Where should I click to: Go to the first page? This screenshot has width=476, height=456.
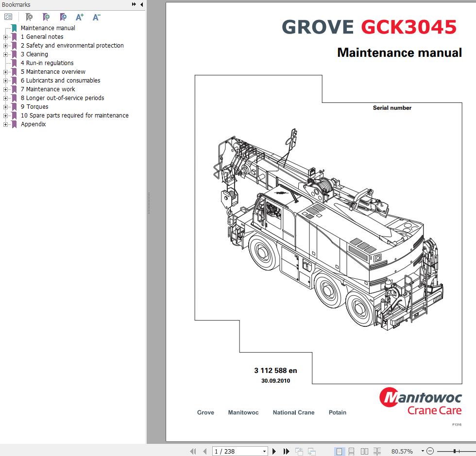click(x=193, y=451)
